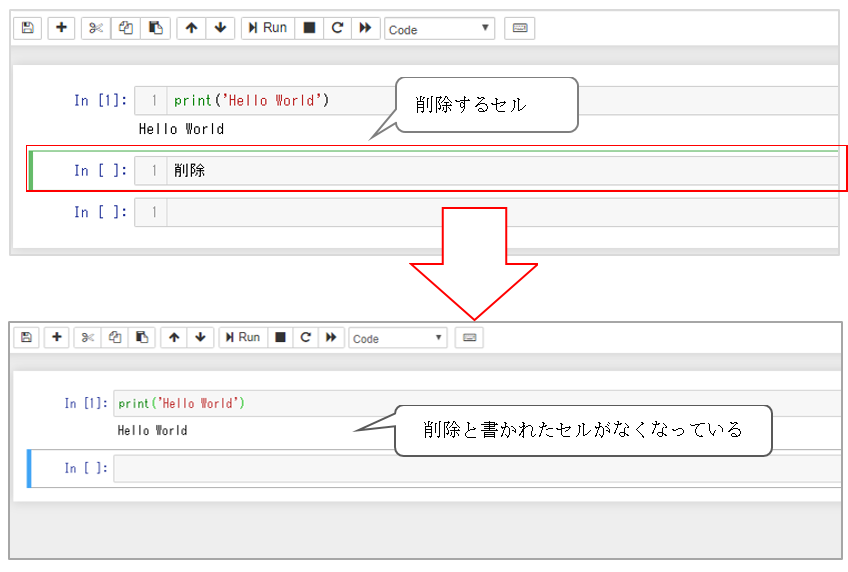Screen dimensions: 848x572
Task: Click the copy cells icon in the upper toolbar
Action: (x=126, y=28)
